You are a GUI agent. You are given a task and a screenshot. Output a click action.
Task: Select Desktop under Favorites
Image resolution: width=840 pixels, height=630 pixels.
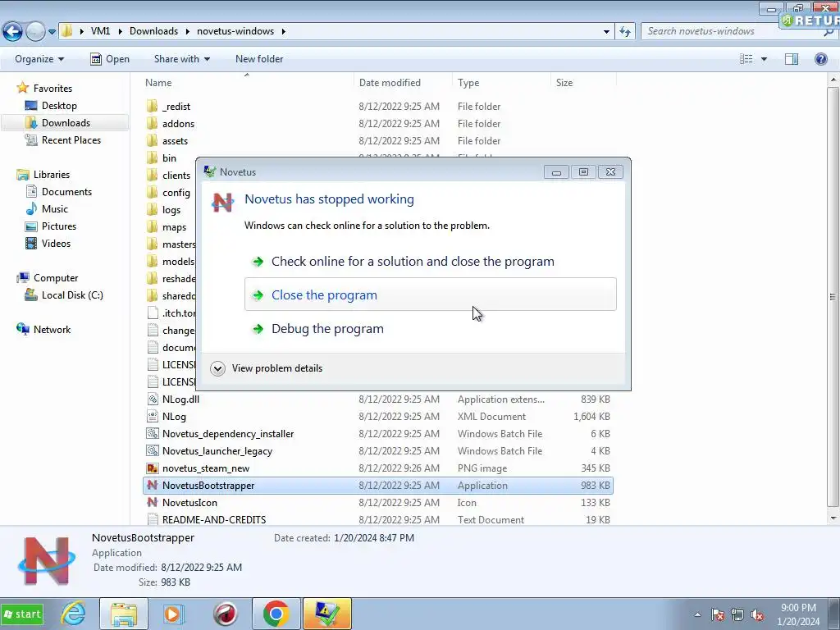click(x=59, y=106)
